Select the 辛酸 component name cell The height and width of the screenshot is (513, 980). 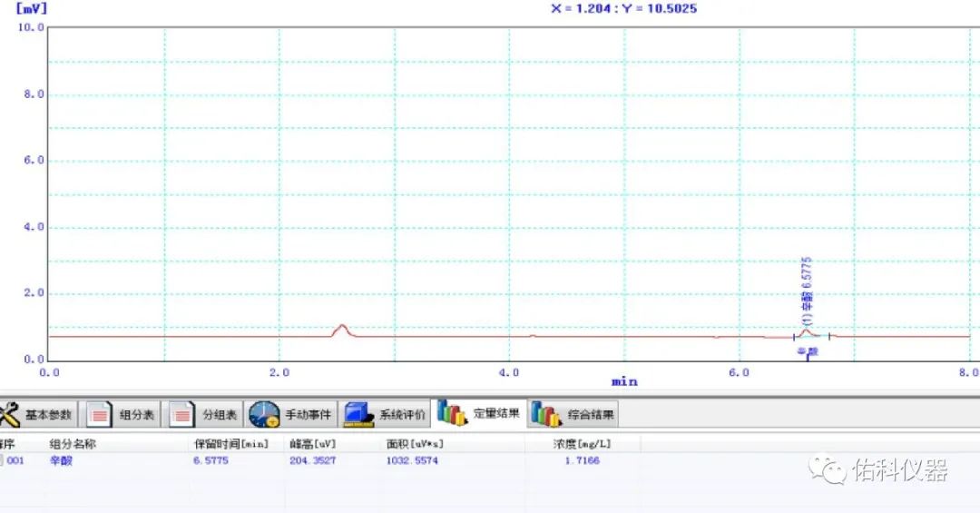click(x=61, y=460)
